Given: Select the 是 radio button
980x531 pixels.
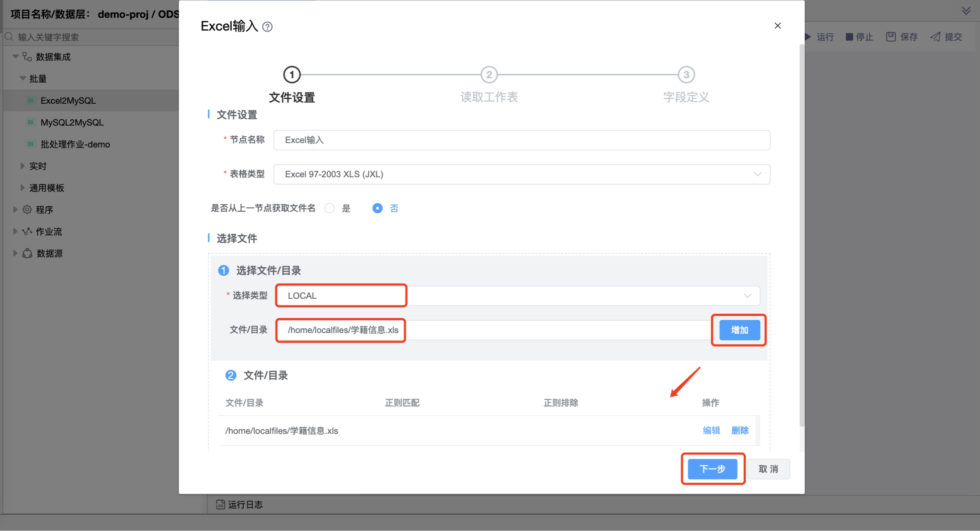Looking at the screenshot, I should 329,208.
